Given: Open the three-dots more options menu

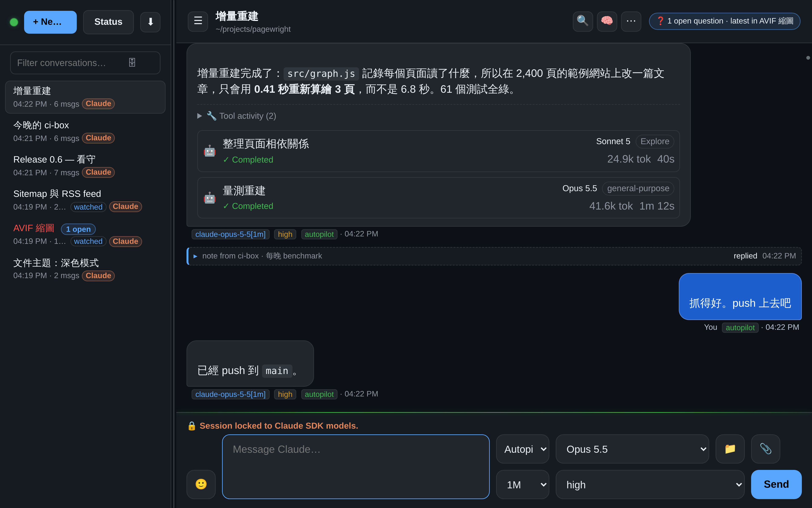Looking at the screenshot, I should click(x=631, y=21).
